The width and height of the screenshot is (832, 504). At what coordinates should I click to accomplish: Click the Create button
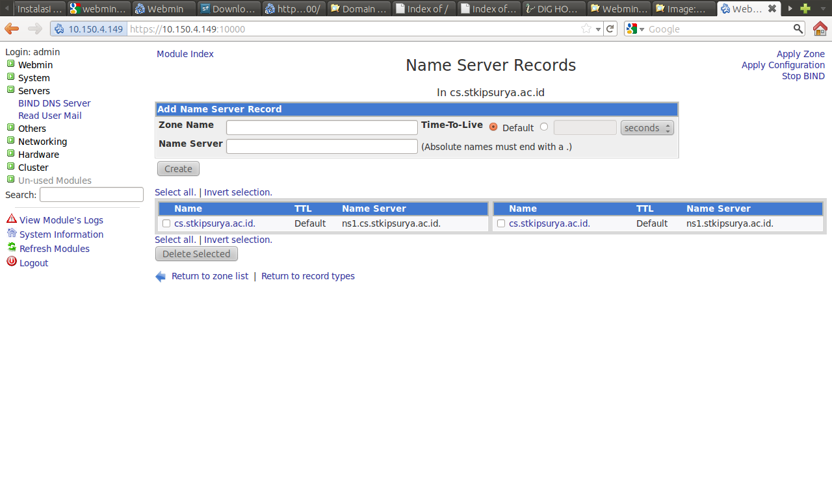point(178,169)
